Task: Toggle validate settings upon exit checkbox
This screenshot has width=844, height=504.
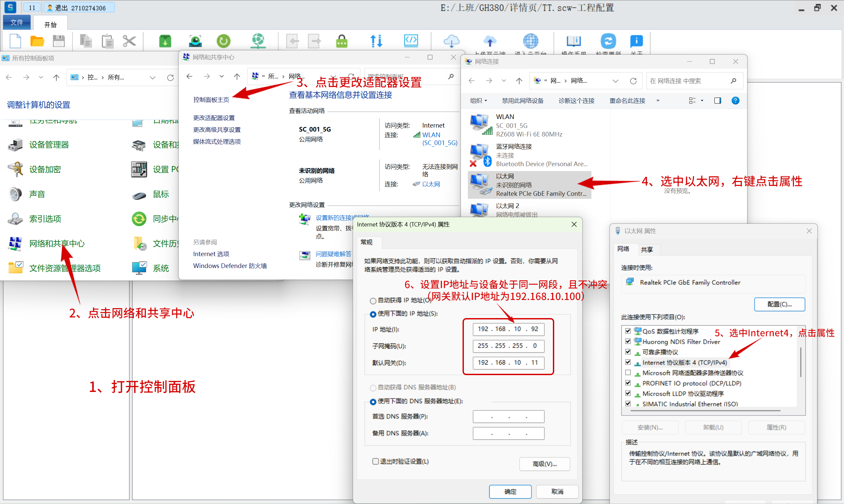Action: pos(375,461)
